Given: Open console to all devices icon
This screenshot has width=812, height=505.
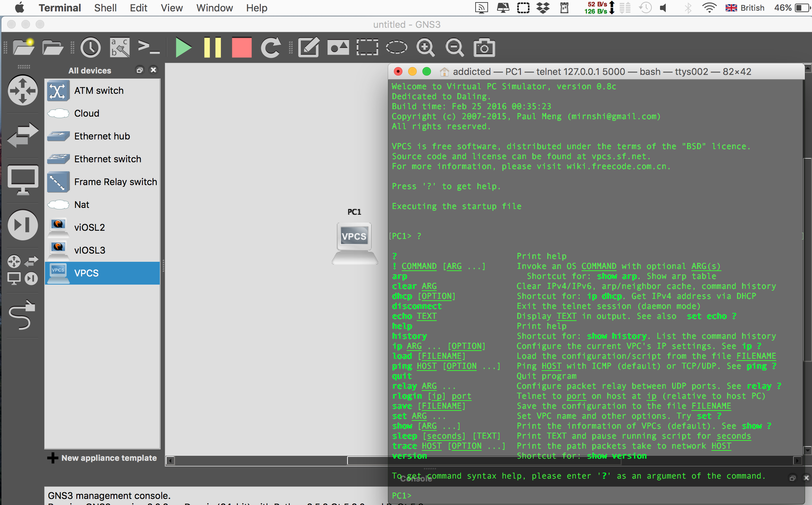Looking at the screenshot, I should 148,47.
